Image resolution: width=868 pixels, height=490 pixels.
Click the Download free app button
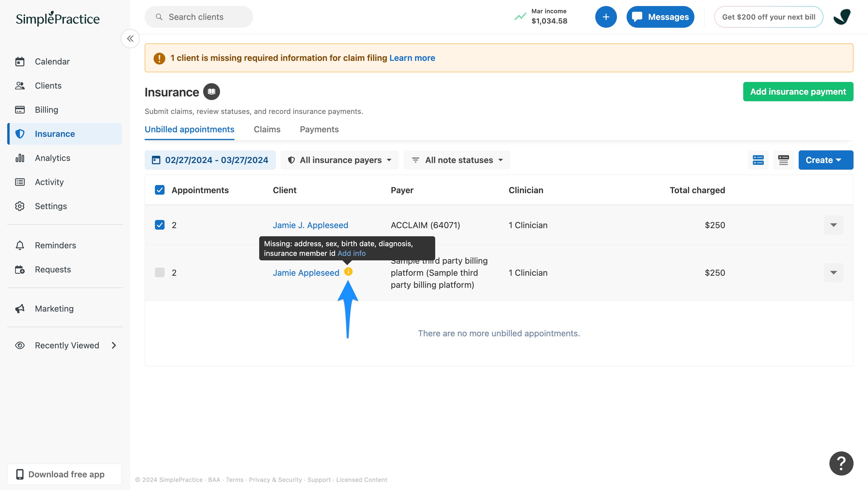pyautogui.click(x=64, y=474)
